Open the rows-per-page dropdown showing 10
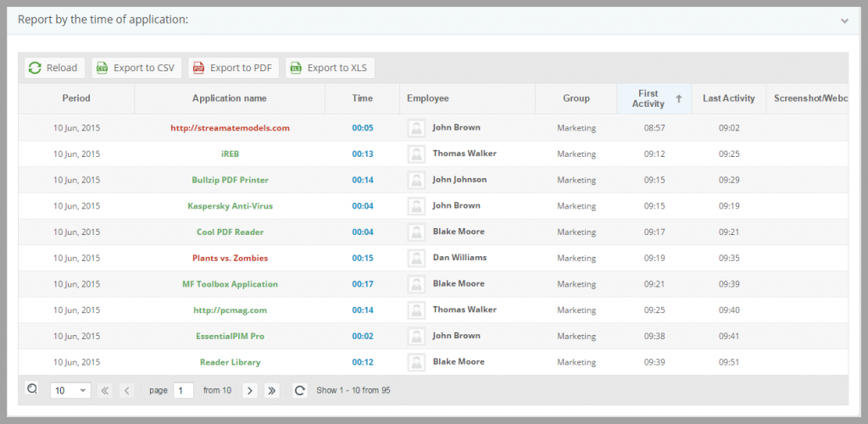The height and width of the screenshot is (424, 868). (70, 390)
